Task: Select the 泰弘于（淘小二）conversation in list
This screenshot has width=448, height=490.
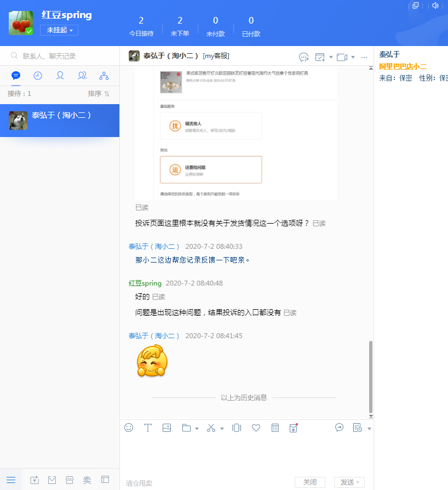Action: (60, 121)
